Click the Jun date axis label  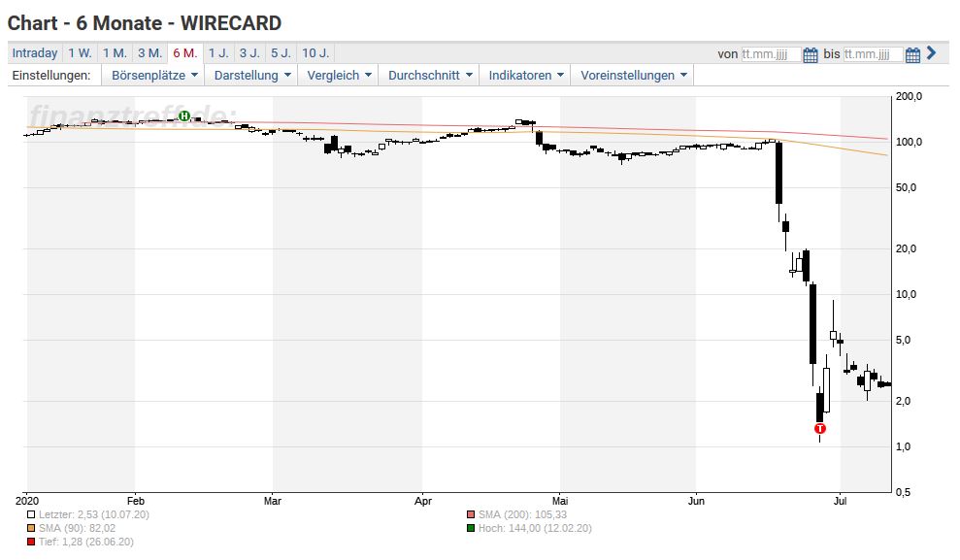click(x=696, y=501)
